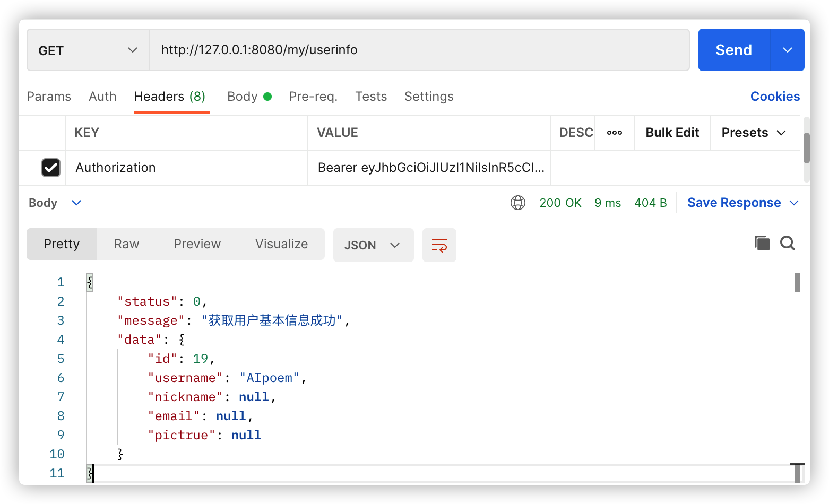
Task: Click the "data" key on line 4
Action: click(x=140, y=340)
